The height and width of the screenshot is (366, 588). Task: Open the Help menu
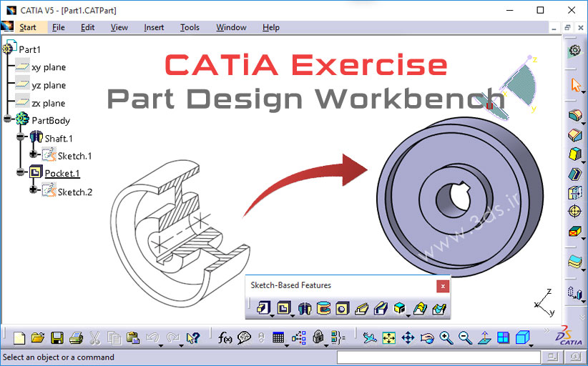click(x=270, y=27)
